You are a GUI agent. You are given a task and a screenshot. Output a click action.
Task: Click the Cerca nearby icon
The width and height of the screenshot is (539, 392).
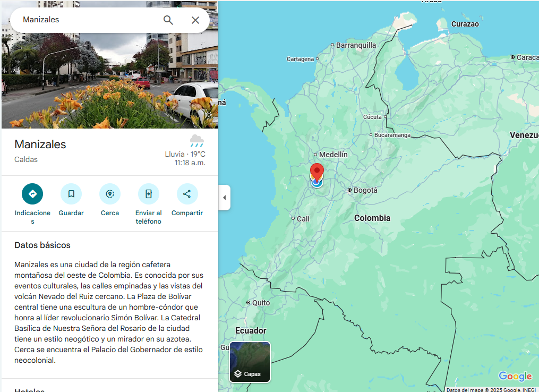[110, 194]
